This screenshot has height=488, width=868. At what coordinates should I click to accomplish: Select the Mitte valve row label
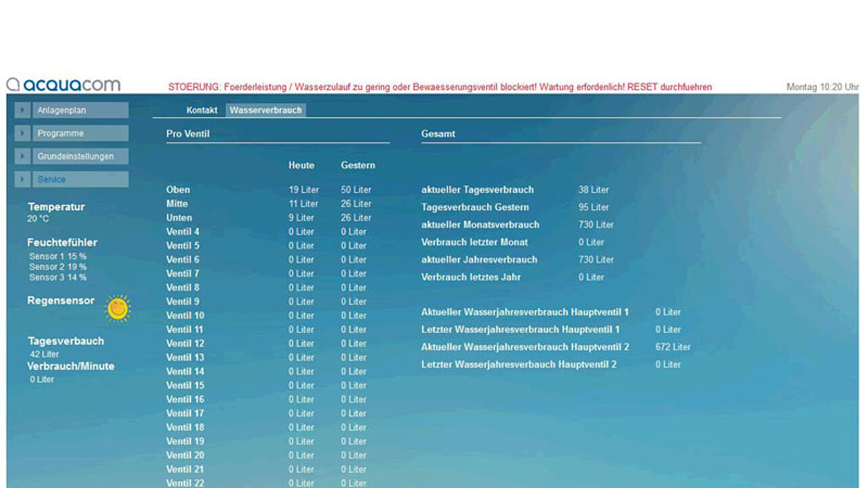click(x=177, y=203)
